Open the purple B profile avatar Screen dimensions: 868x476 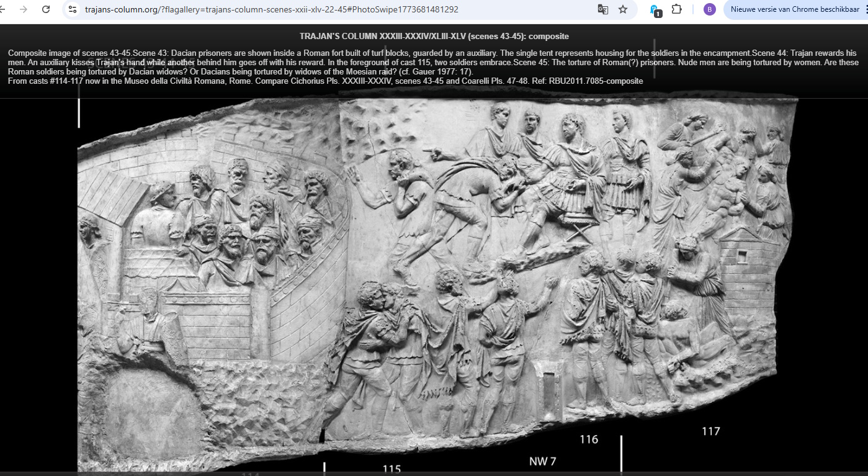[710, 9]
